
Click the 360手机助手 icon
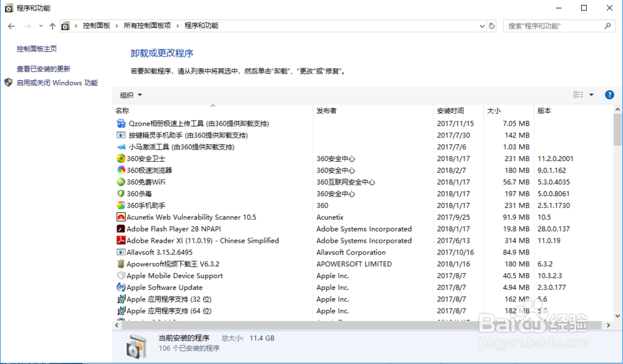point(121,205)
